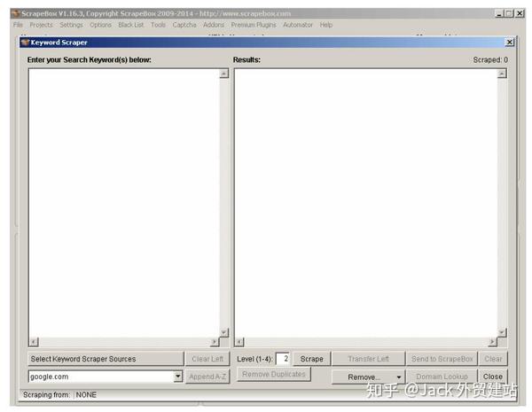This screenshot has width=532, height=412.
Task: Click inside the Results list area
Action: click(365, 203)
